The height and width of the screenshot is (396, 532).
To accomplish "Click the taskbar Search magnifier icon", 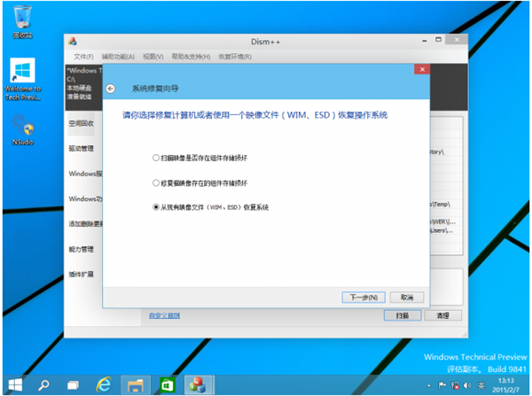I will tap(43, 385).
